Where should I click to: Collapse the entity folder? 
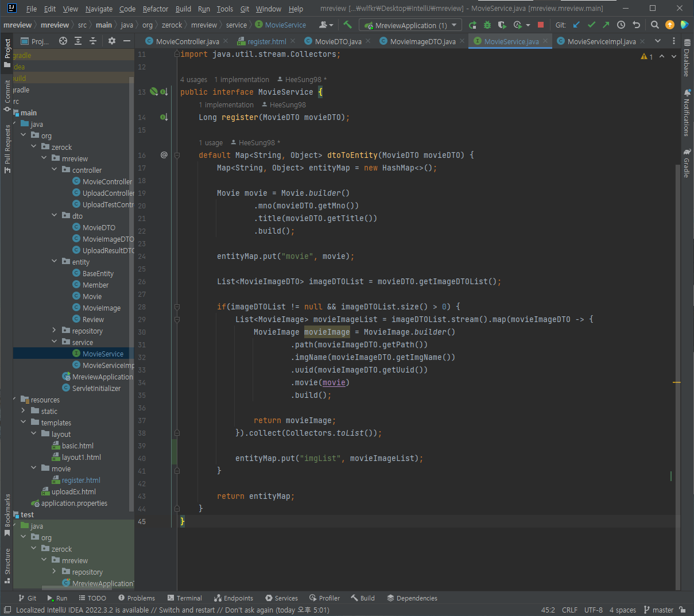pos(55,261)
